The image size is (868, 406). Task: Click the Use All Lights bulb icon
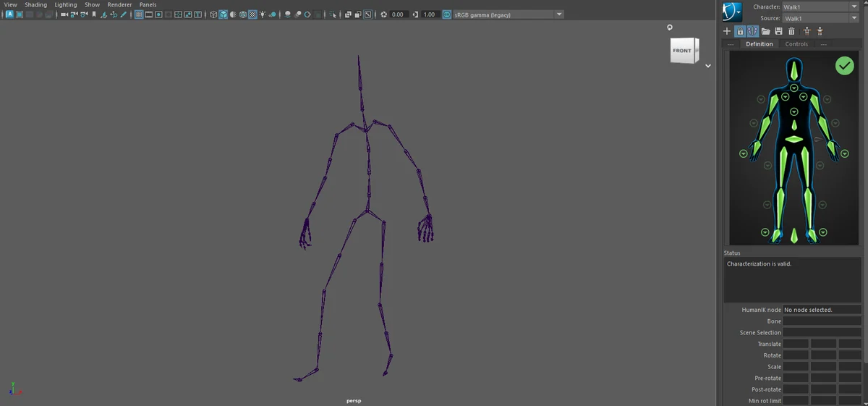(x=262, y=14)
